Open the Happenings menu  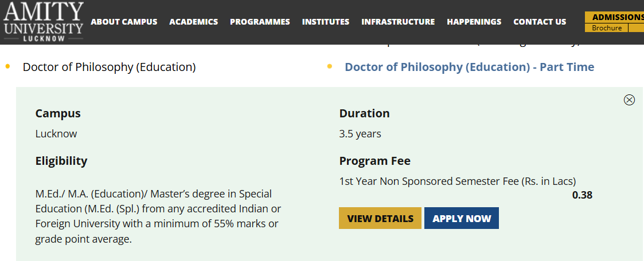tap(474, 22)
